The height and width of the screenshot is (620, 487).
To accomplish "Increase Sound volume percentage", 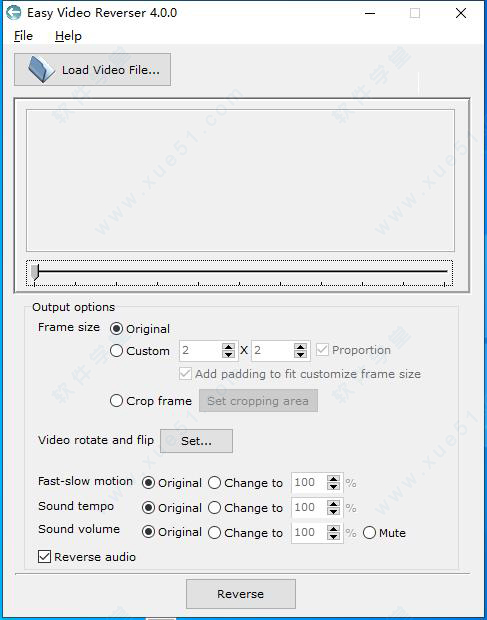I will pyautogui.click(x=334, y=529).
